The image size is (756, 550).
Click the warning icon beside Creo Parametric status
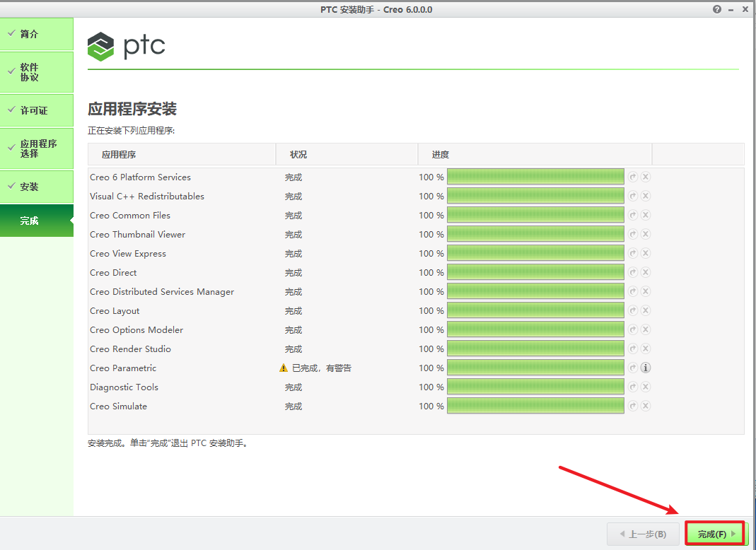284,368
